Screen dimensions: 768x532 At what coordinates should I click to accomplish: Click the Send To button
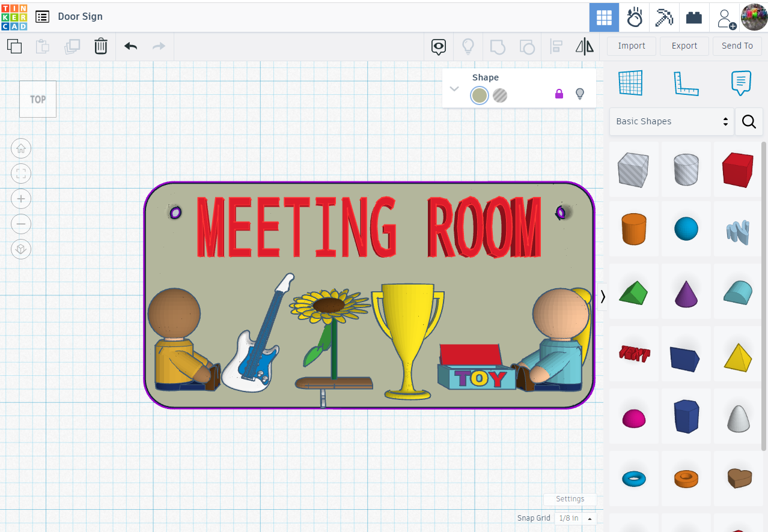pyautogui.click(x=737, y=46)
